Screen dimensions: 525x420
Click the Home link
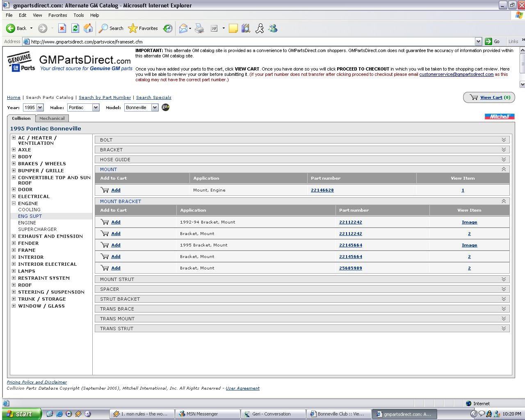coord(14,98)
